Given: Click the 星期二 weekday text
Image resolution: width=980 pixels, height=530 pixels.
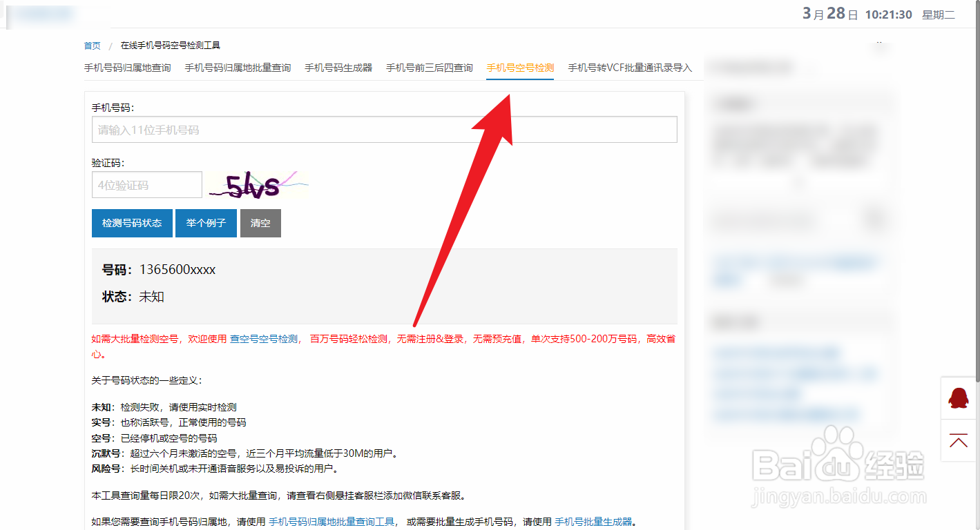Looking at the screenshot, I should [x=939, y=14].
